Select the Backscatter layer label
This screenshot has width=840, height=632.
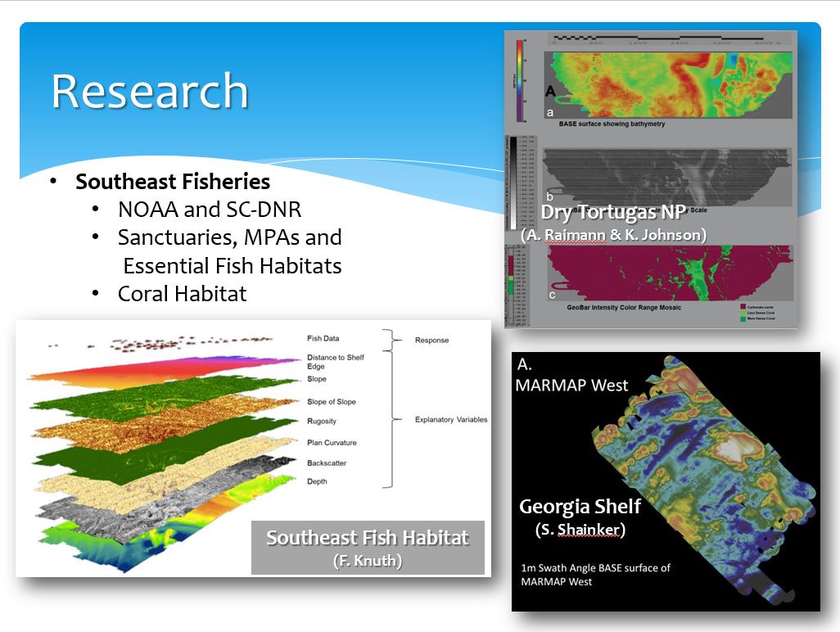click(326, 463)
